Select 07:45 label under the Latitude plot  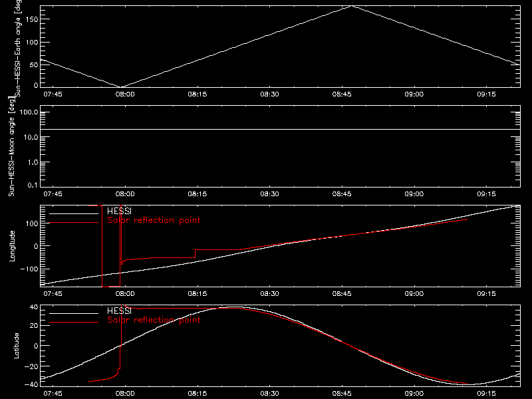tap(53, 394)
